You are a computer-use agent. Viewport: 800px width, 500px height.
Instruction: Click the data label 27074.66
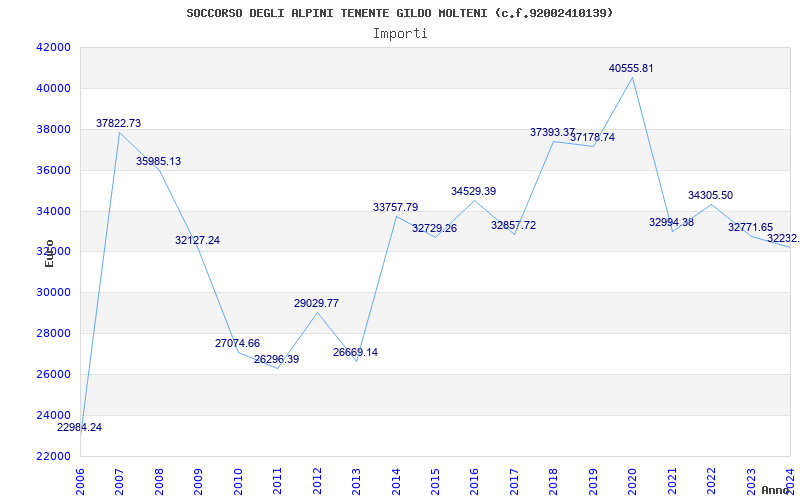(x=237, y=343)
